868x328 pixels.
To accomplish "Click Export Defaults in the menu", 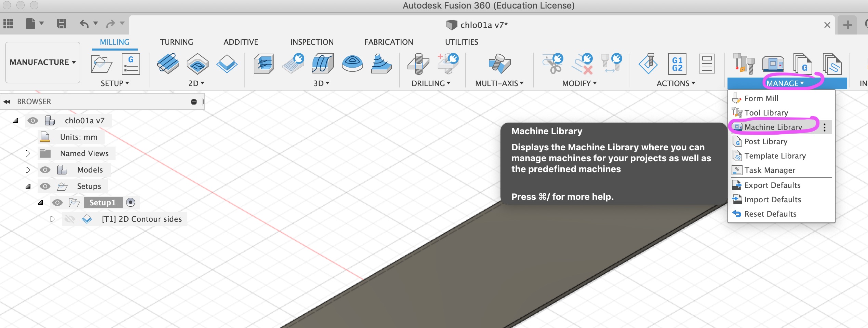I will (x=781, y=185).
